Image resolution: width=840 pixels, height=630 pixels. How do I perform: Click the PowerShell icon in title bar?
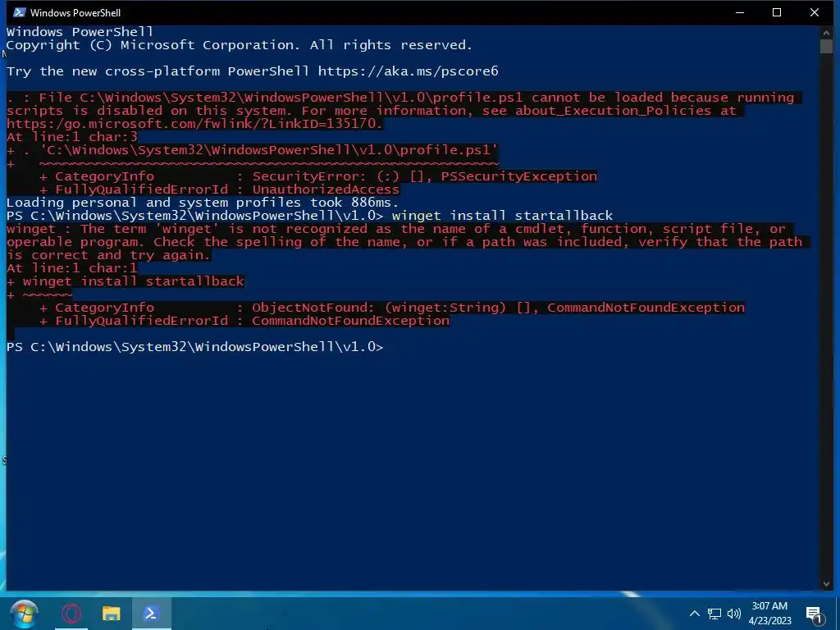coord(20,12)
